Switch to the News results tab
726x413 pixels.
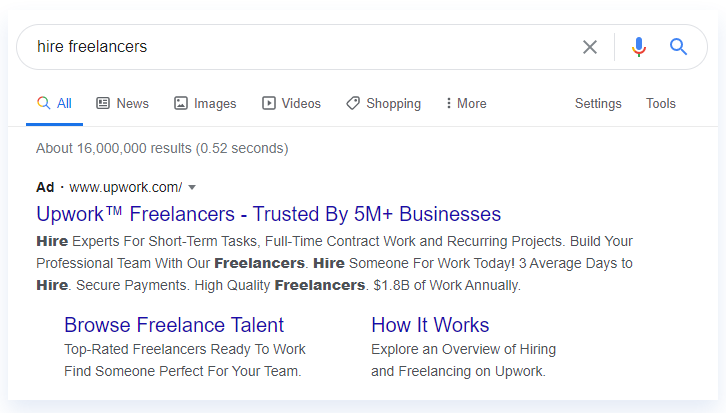coord(122,103)
